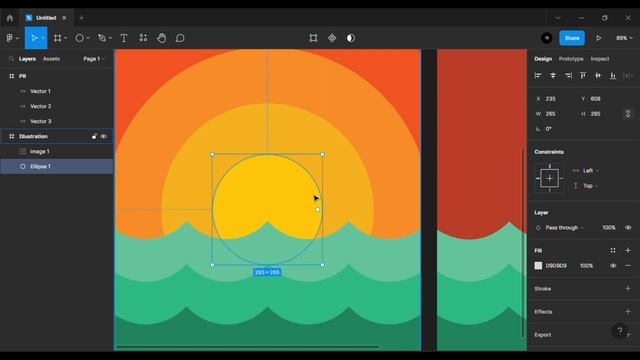Viewport: 640px width, 360px height.
Task: Open vertical constraint Top dropdown
Action: coord(590,186)
